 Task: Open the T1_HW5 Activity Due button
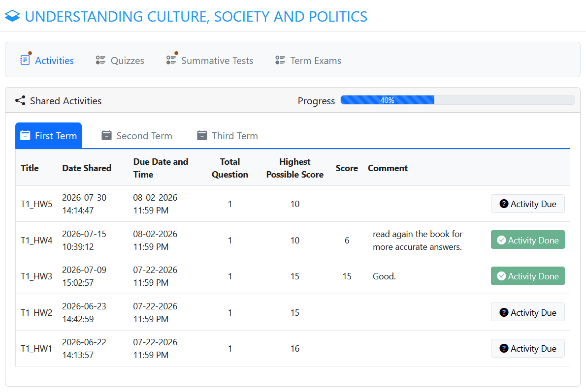coord(528,204)
